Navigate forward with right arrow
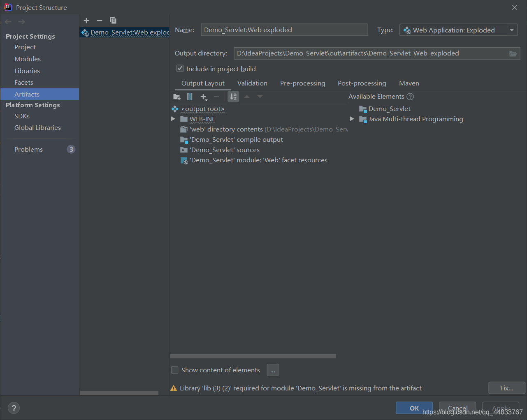 click(x=21, y=22)
